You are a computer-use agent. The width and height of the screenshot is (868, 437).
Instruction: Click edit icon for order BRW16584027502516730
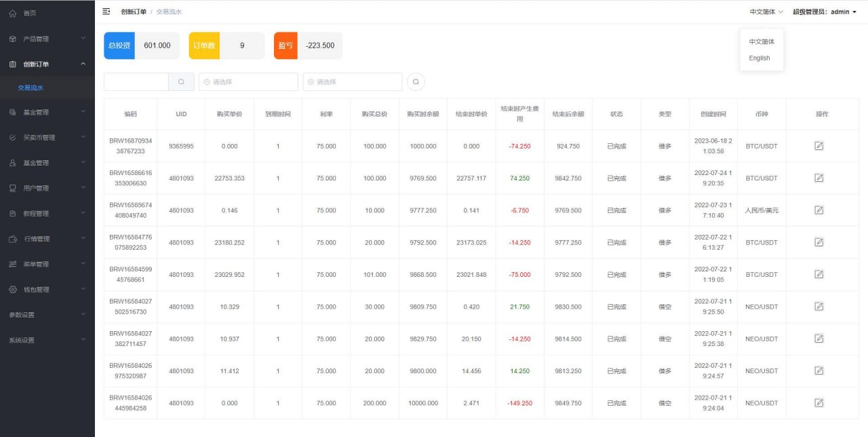point(818,307)
